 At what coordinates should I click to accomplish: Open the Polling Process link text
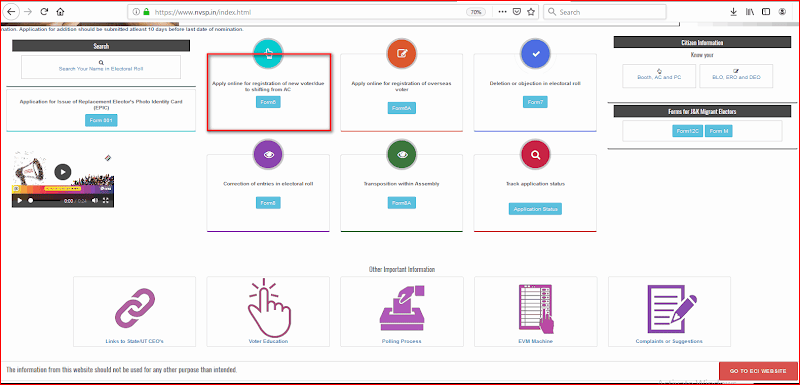[x=402, y=341]
